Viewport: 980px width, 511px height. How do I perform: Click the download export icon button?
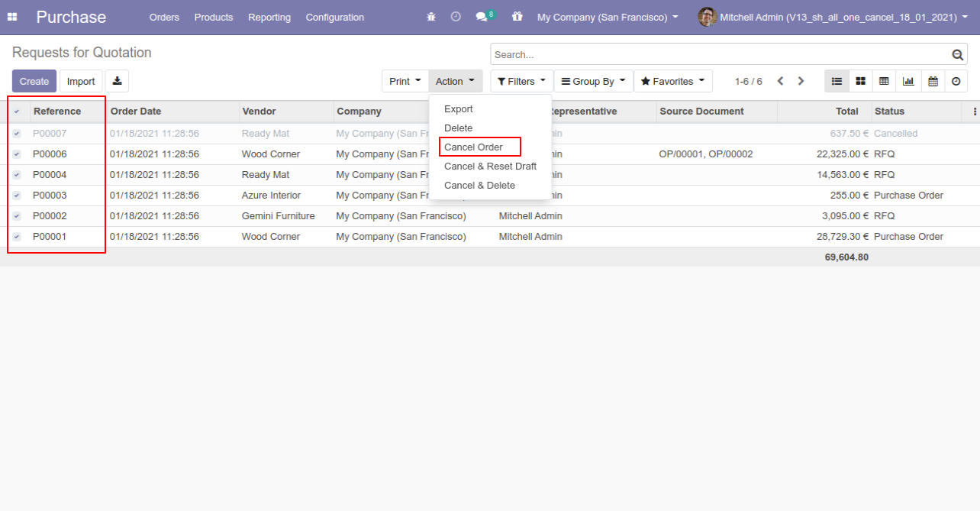point(117,81)
